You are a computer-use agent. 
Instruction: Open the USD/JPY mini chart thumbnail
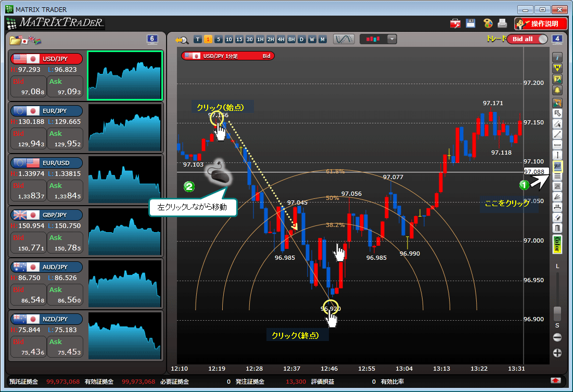125,75
